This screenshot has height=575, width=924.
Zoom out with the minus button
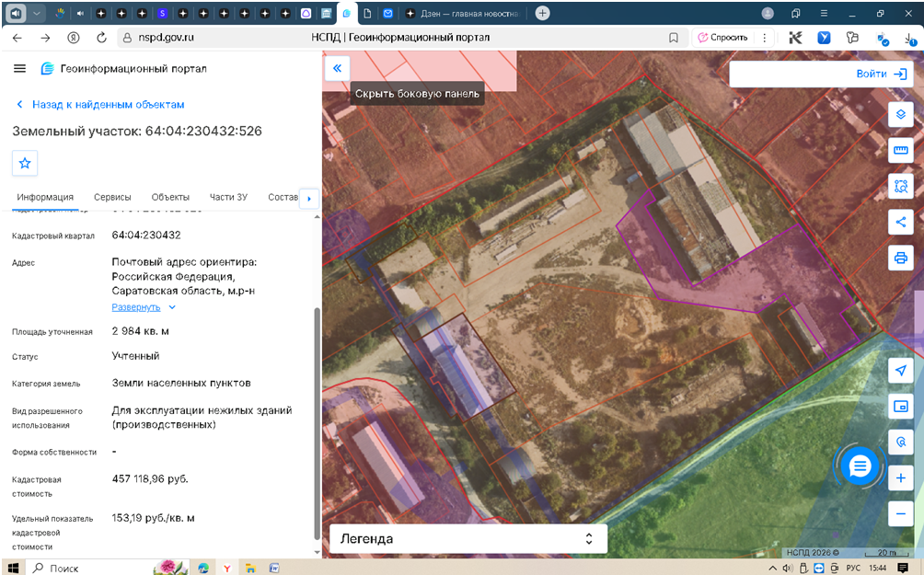pyautogui.click(x=900, y=513)
